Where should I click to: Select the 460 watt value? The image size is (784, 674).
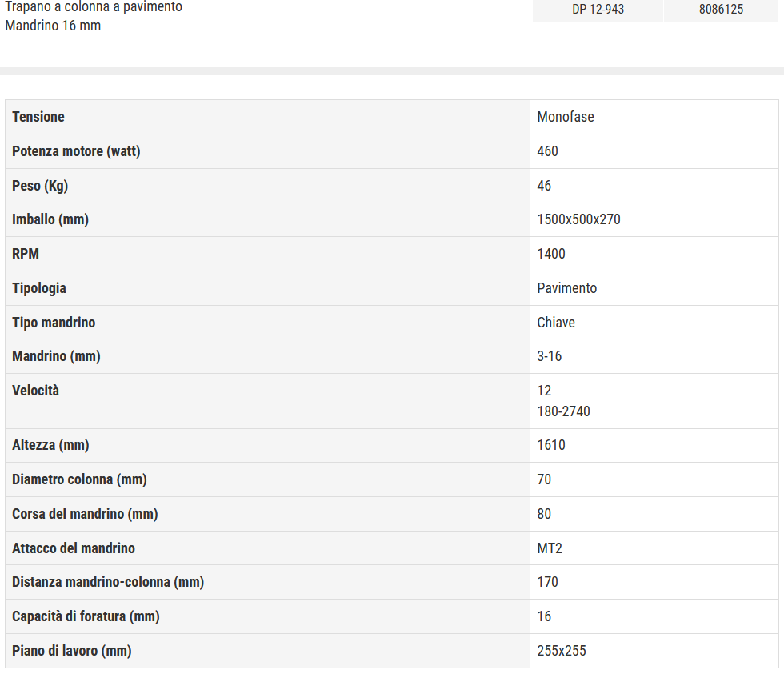tap(547, 151)
